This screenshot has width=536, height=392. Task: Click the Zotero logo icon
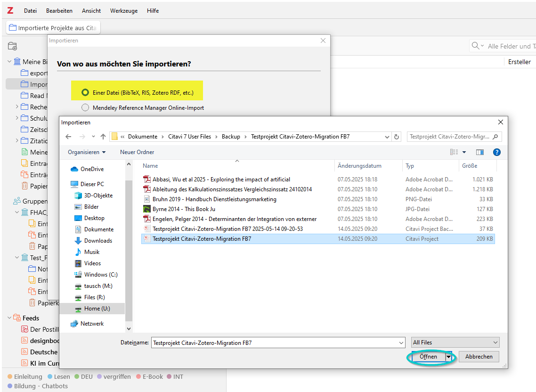point(10,11)
